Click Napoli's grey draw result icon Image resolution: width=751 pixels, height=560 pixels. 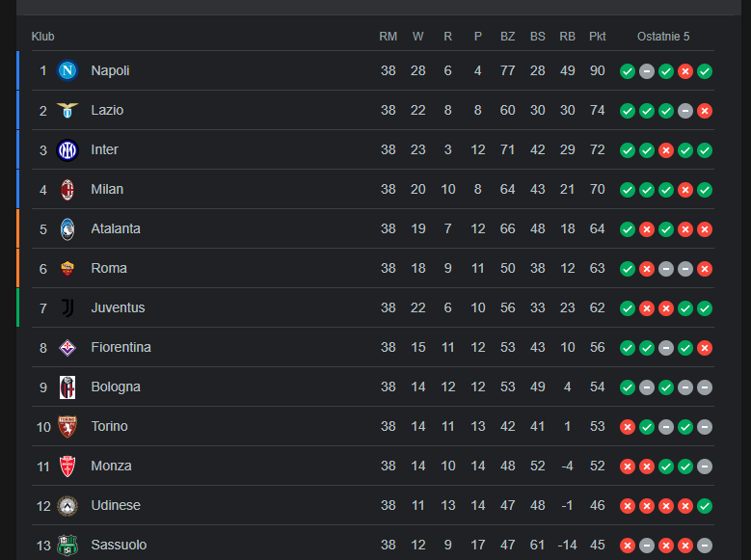point(647,71)
